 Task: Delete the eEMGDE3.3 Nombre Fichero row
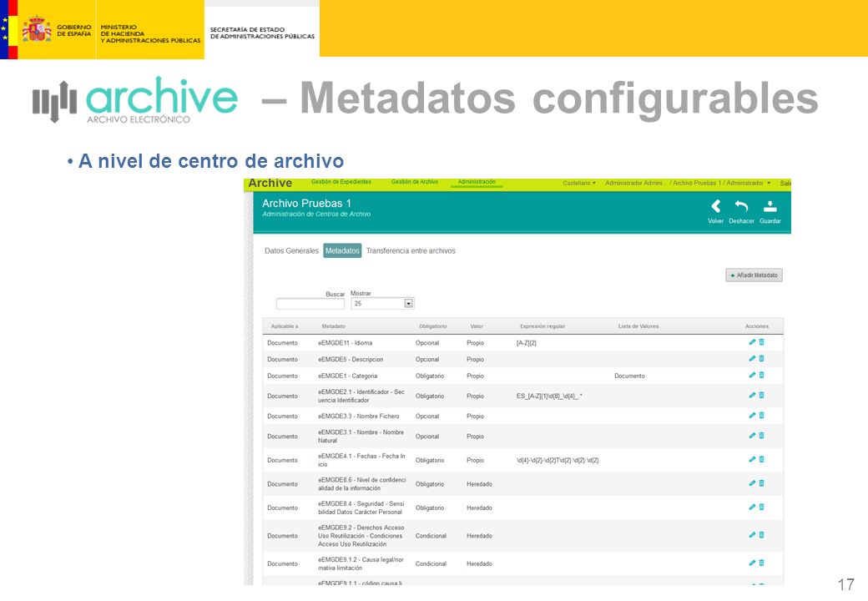762,415
